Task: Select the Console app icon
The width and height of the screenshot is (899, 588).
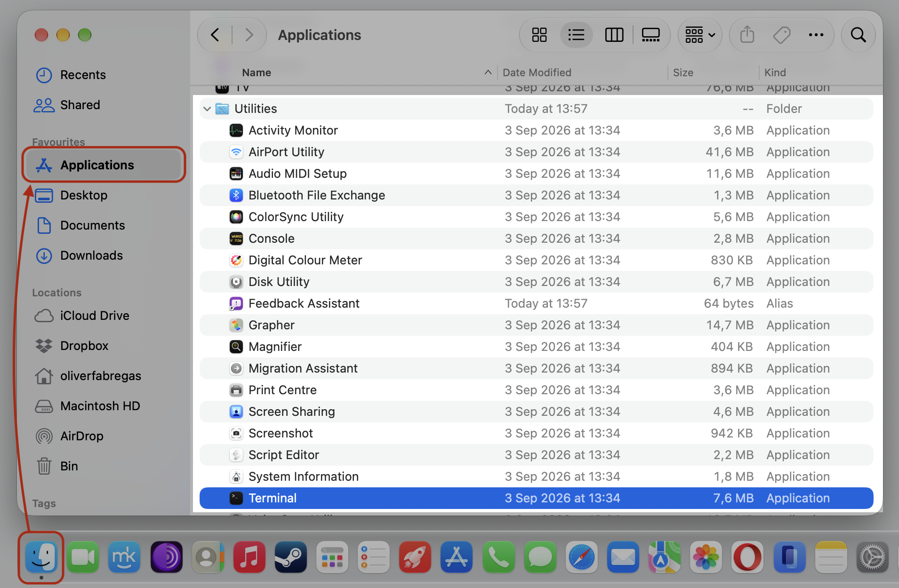Action: click(x=236, y=238)
